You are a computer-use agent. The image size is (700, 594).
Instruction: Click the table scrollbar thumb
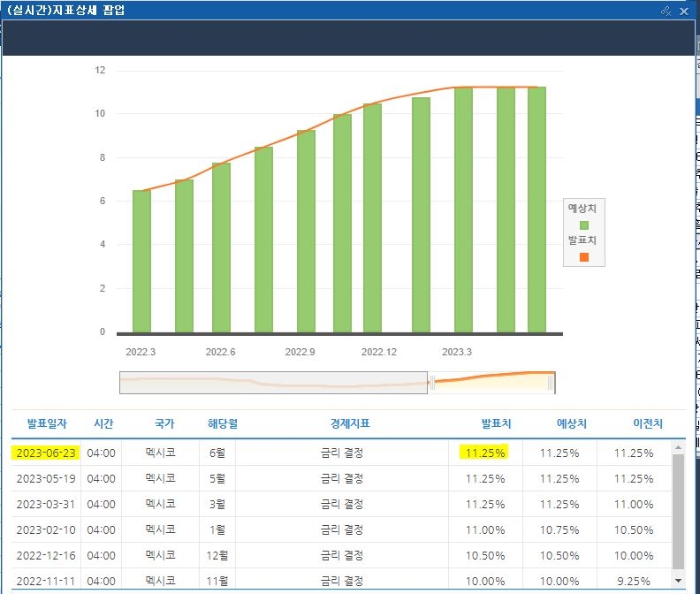(678, 512)
